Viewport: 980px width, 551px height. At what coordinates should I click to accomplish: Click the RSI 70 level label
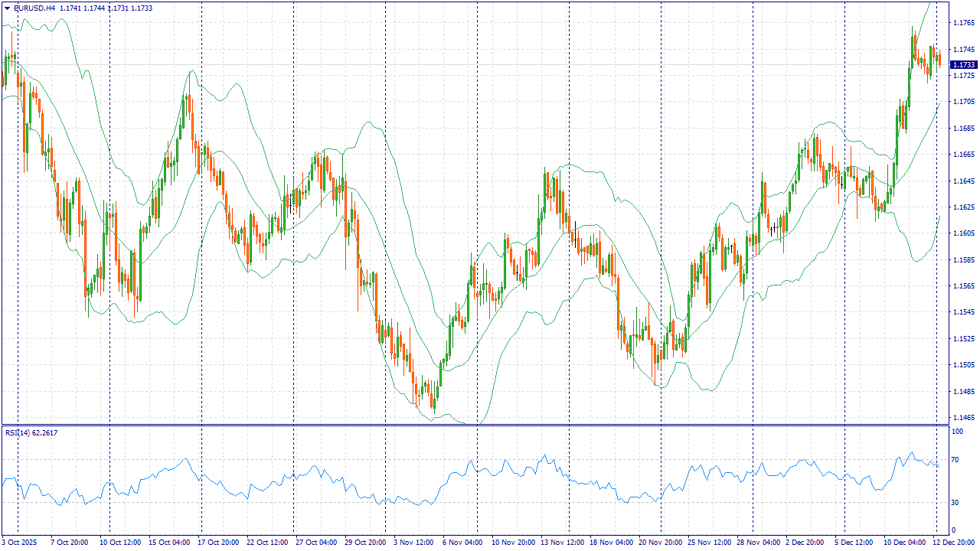(x=955, y=460)
